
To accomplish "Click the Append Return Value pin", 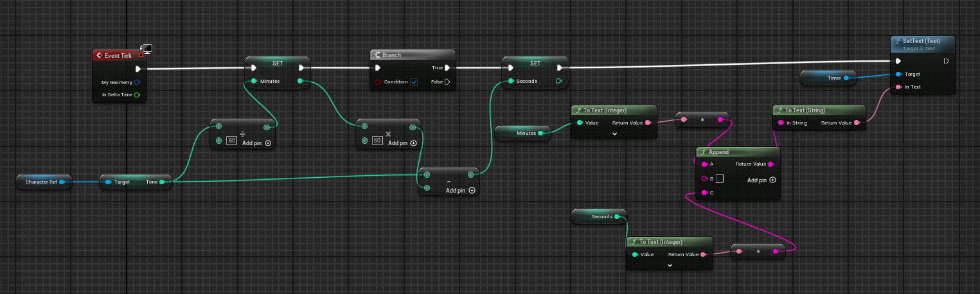I will (x=771, y=164).
